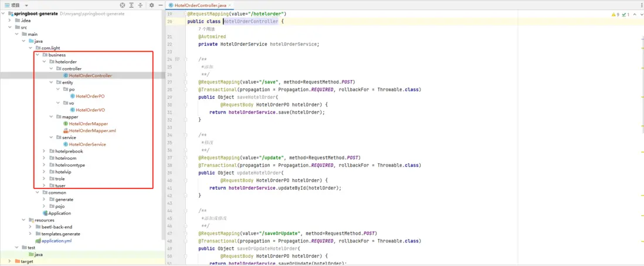Expand the generate package under common
The height and width of the screenshot is (266, 644).
point(45,200)
